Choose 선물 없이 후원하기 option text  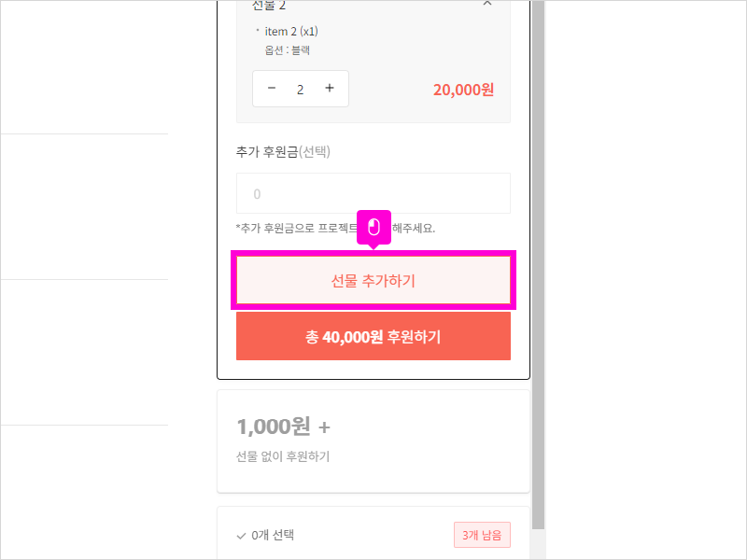(283, 456)
